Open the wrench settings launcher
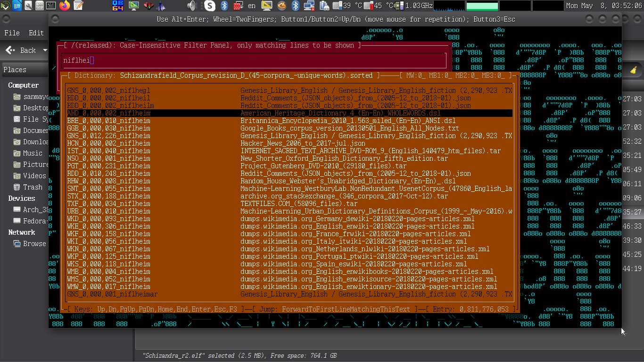 point(29,6)
